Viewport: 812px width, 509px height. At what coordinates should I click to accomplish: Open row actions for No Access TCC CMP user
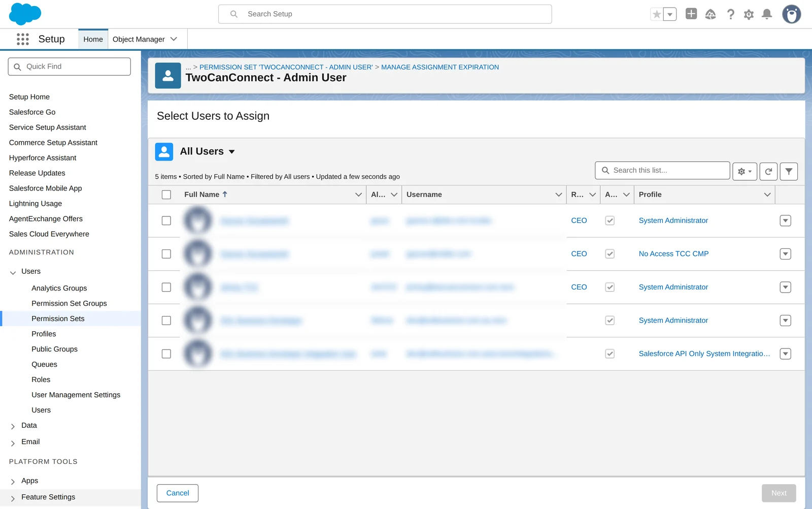786,254
